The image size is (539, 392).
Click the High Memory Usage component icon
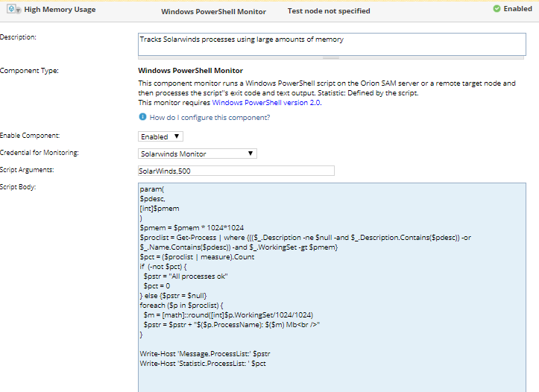tap(13, 9)
